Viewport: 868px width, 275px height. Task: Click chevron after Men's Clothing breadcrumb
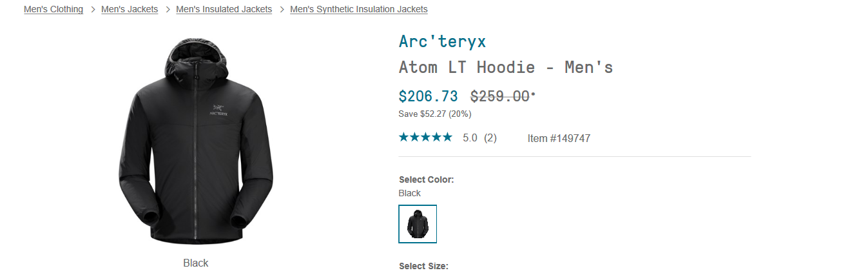pyautogui.click(x=93, y=9)
